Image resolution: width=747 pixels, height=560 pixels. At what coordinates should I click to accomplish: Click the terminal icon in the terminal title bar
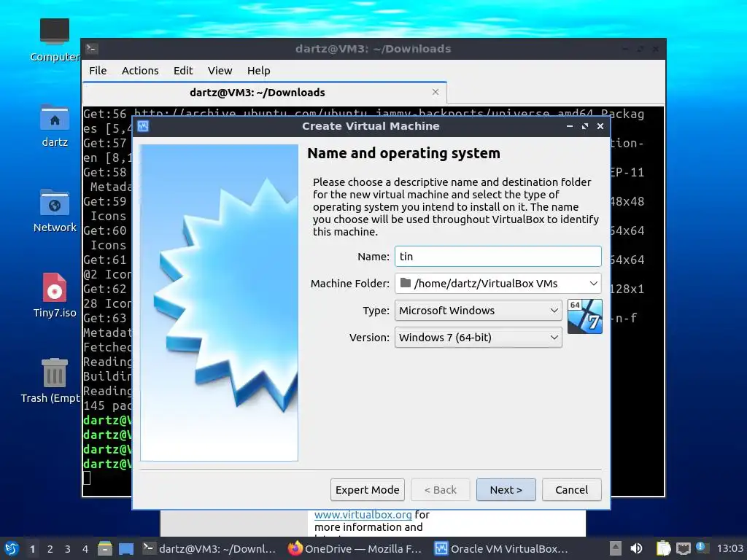pos(92,49)
